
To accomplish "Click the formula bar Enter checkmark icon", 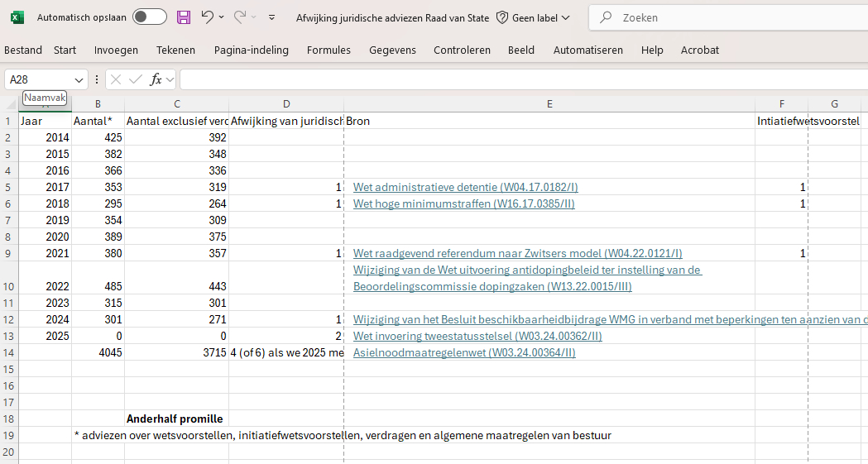I will pos(135,79).
